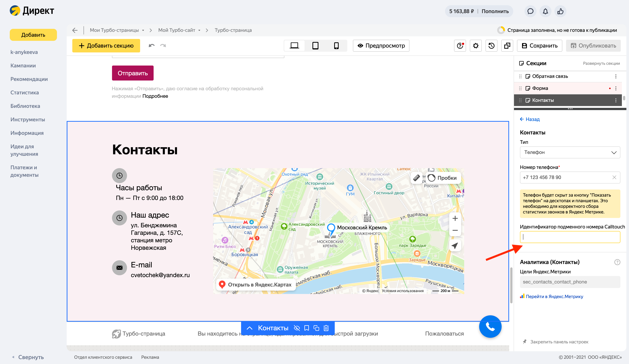Click the Назад back link
Viewport: 629px width, 364px height.
530,119
